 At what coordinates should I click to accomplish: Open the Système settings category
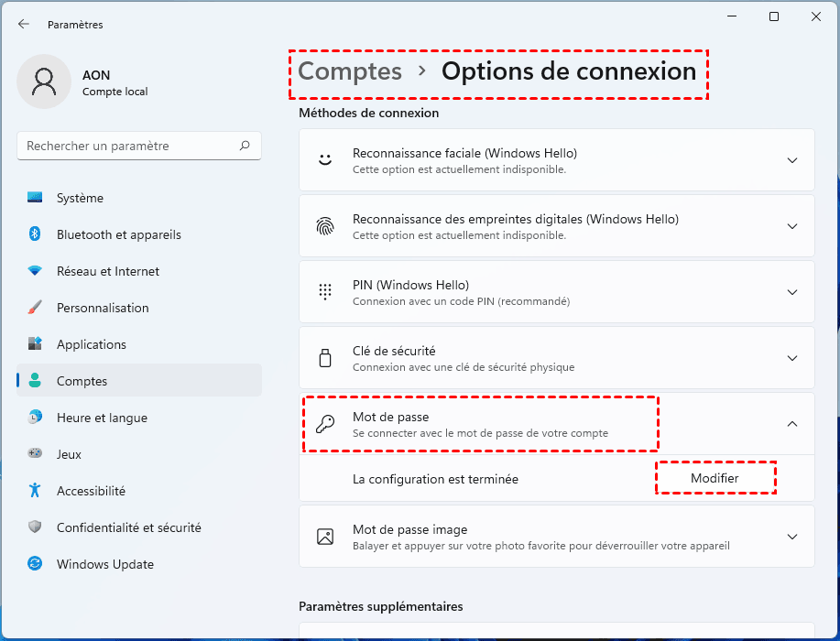pyautogui.click(x=80, y=198)
